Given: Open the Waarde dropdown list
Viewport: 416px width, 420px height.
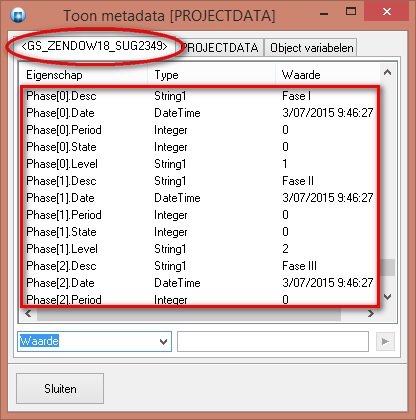Looking at the screenshot, I should 163,342.
